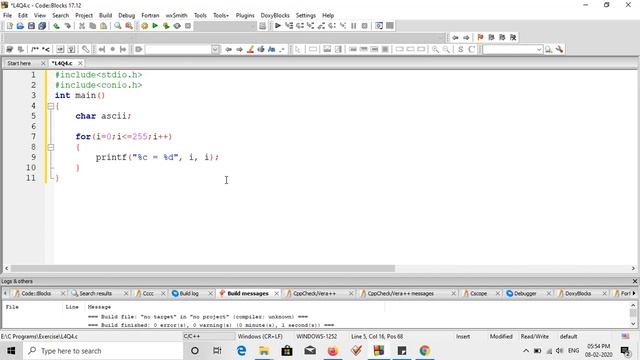The height and width of the screenshot is (360, 640).
Task: Pause the debugger with the break icon
Action: [353, 26]
